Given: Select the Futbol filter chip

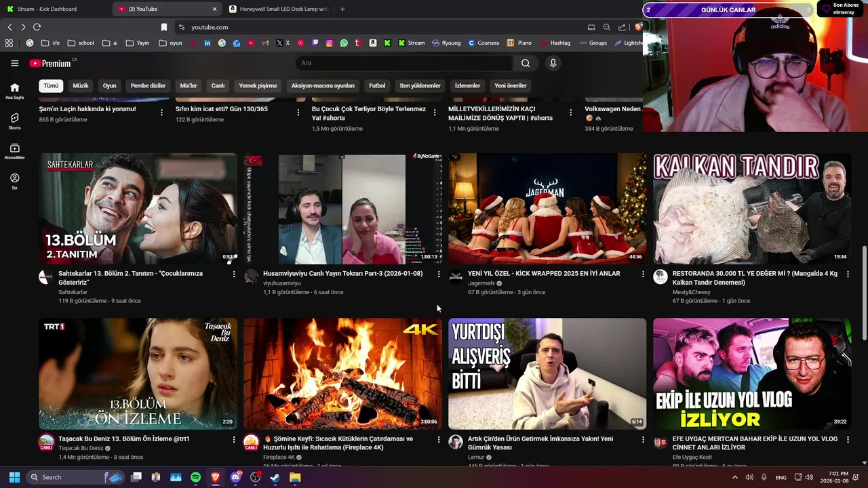Looking at the screenshot, I should 377,85.
